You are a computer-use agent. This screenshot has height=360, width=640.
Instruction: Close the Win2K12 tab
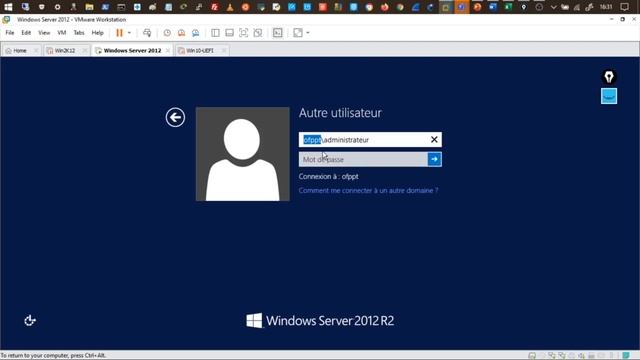point(84,51)
